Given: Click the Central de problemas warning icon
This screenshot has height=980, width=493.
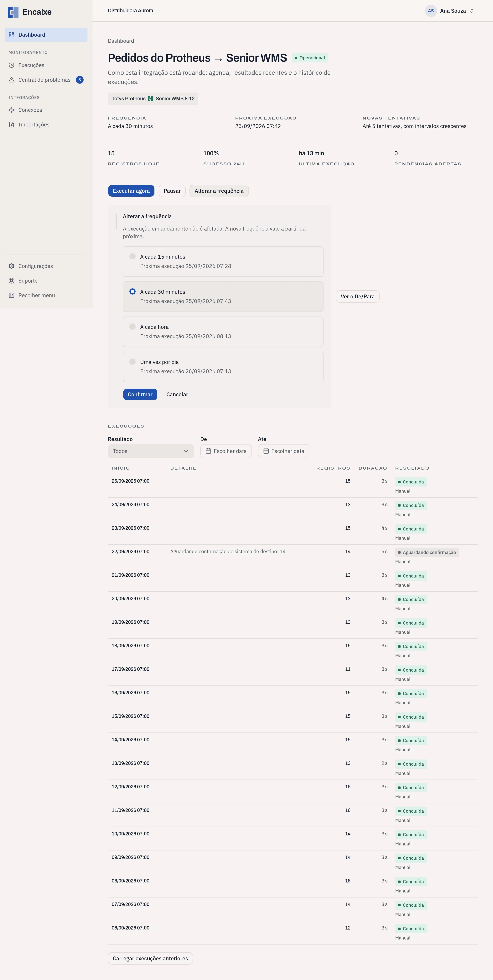Looking at the screenshot, I should pos(11,80).
